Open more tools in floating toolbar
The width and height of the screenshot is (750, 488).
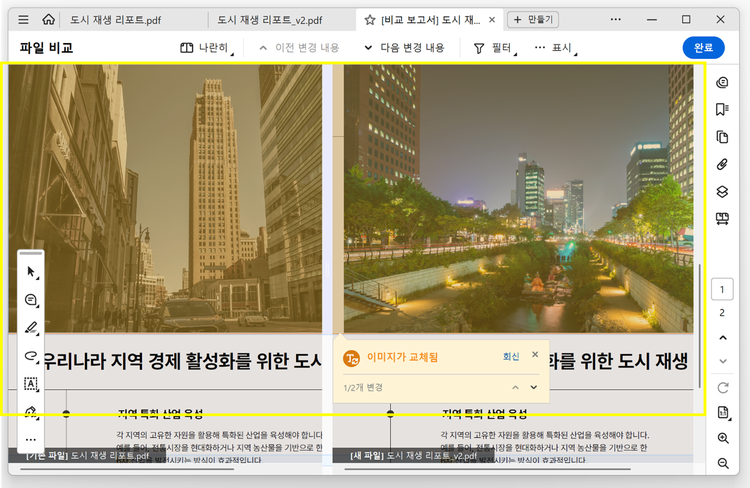[x=31, y=440]
